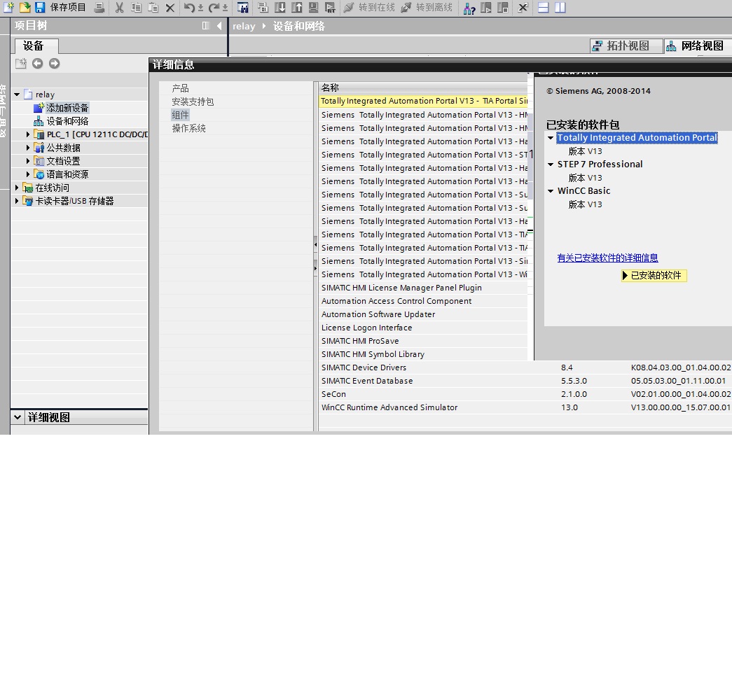Click relay in the breadcrumb path
Screen dimensions: 732x700
[x=244, y=27]
